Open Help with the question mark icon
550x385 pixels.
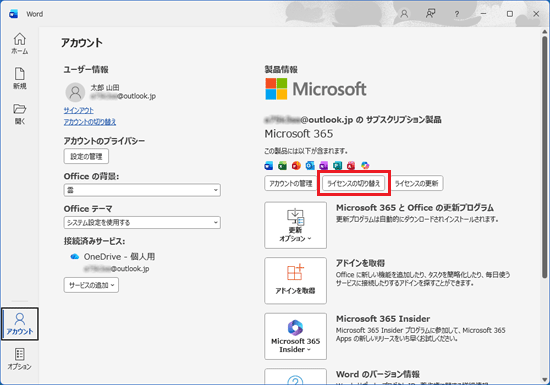(456, 14)
